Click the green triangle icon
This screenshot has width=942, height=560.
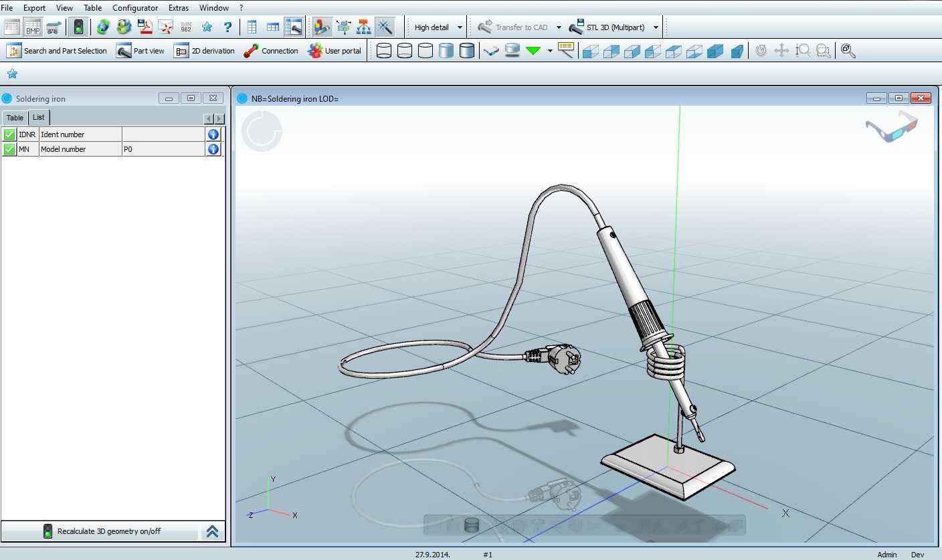(x=533, y=51)
